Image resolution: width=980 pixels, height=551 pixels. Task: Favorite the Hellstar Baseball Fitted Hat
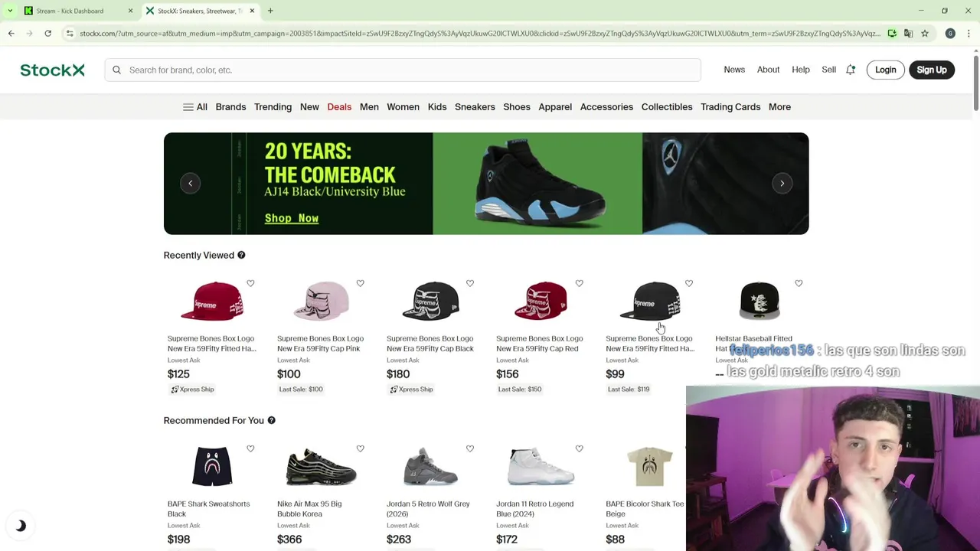799,283
